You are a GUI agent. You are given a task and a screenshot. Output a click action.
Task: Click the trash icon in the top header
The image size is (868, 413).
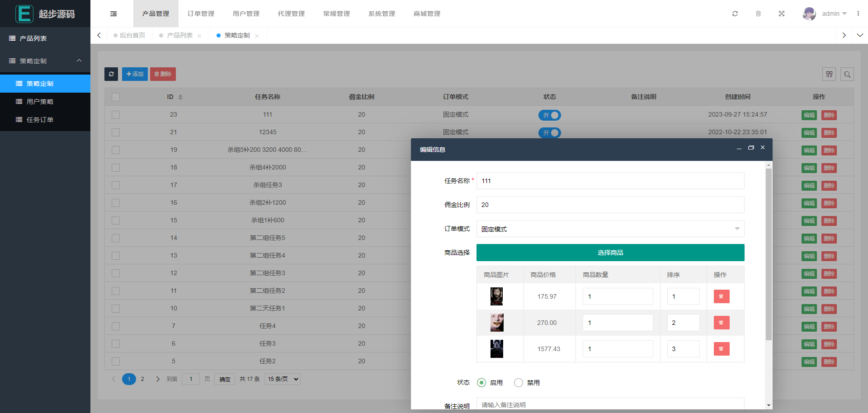pyautogui.click(x=758, y=14)
